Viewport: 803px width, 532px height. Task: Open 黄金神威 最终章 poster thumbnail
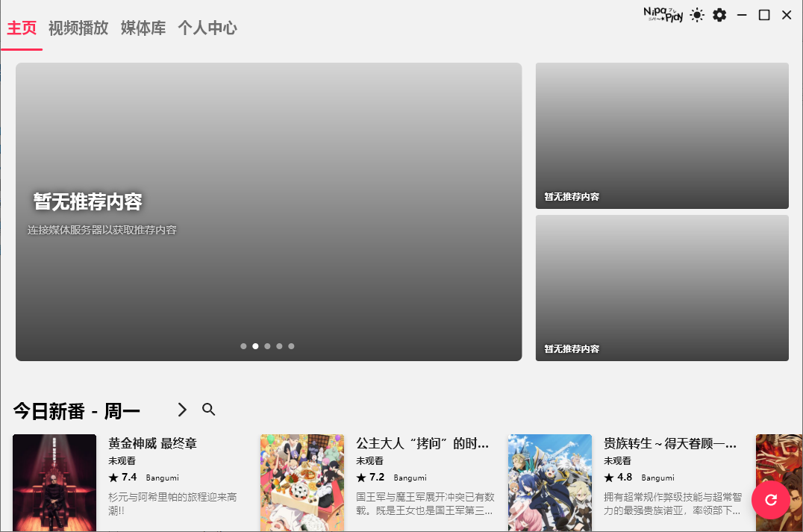click(54, 482)
